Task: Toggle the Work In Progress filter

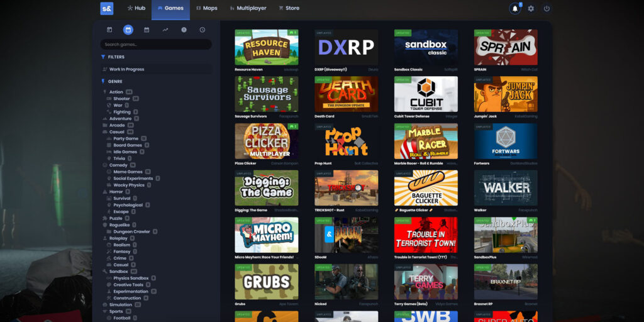Action: pos(126,69)
